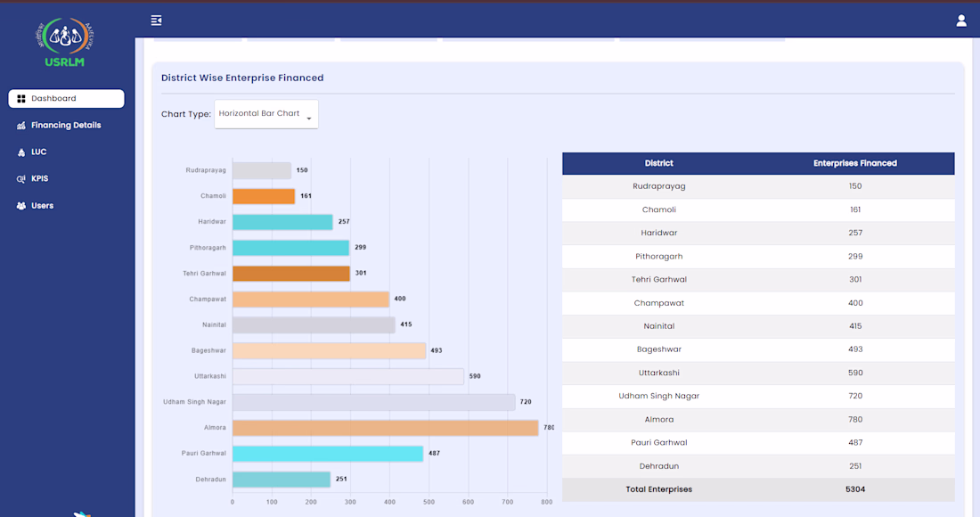This screenshot has height=517, width=980.
Task: Click the Haridwar table cell
Action: 658,233
